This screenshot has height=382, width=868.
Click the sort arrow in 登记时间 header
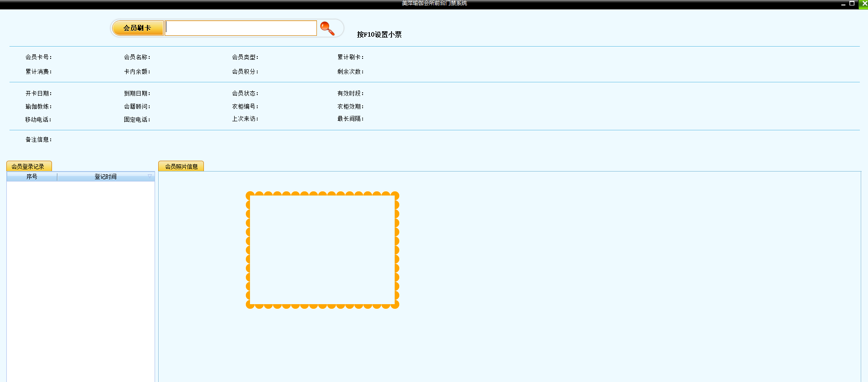coord(150,176)
